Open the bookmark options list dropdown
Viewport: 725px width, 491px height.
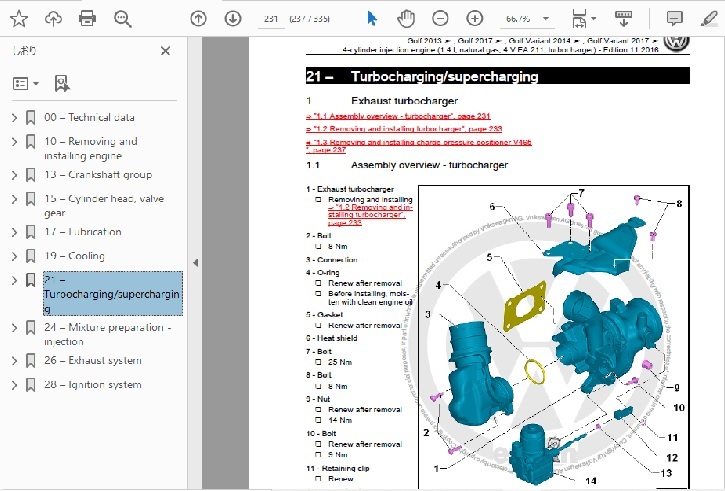pyautogui.click(x=25, y=84)
